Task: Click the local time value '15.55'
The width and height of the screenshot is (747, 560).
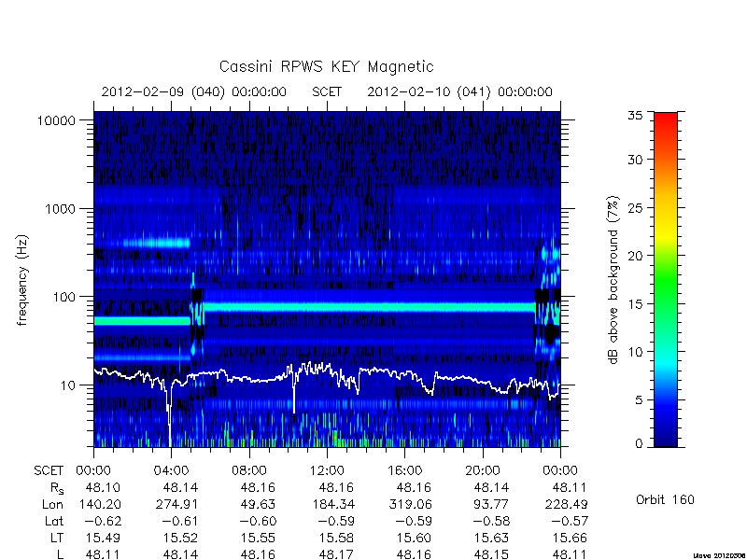Action: click(259, 538)
